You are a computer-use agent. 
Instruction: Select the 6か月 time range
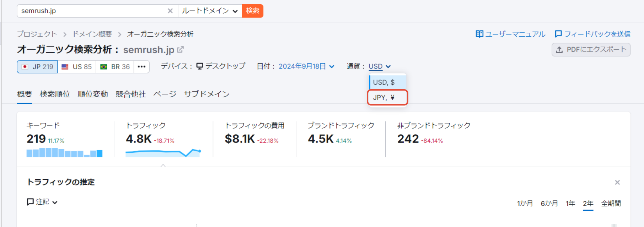coord(549,204)
